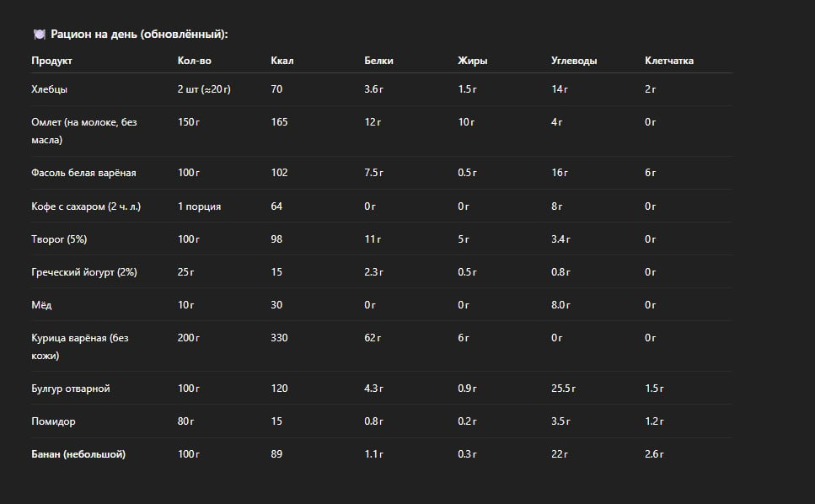
Task: Click the "Продукт" column header
Action: pyautogui.click(x=52, y=61)
